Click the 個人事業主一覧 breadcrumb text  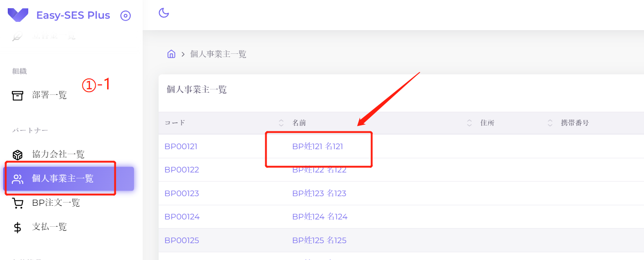point(218,54)
